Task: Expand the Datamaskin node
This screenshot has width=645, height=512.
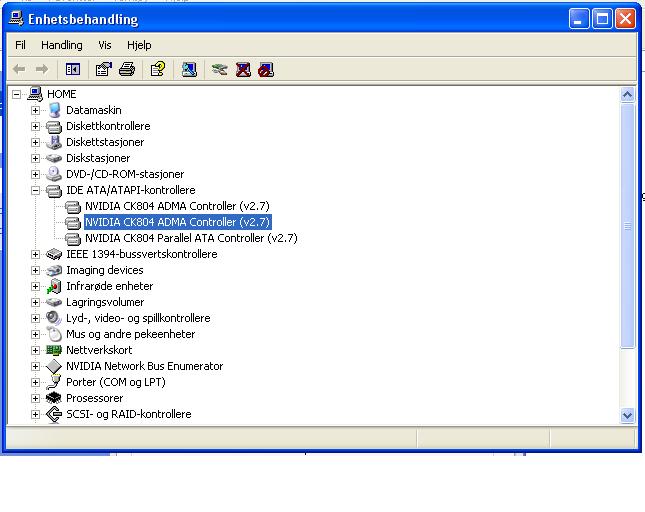Action: (35, 111)
